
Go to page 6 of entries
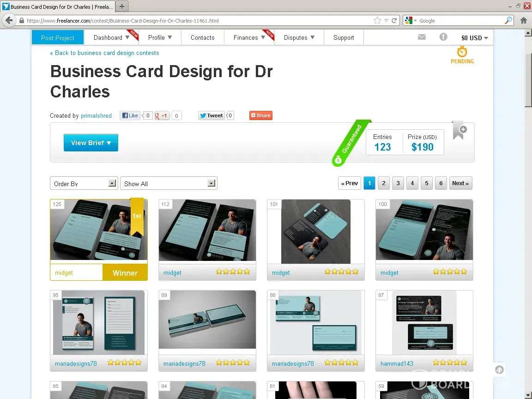click(x=441, y=183)
